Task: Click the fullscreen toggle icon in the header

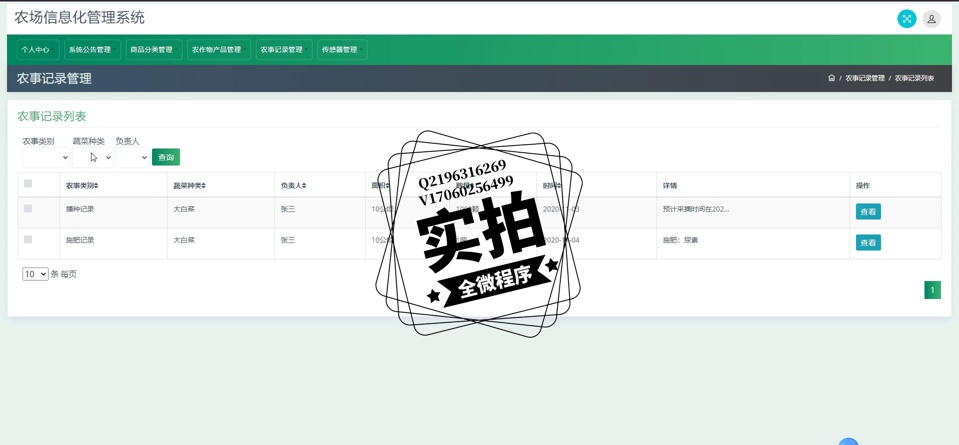Action: click(x=906, y=19)
